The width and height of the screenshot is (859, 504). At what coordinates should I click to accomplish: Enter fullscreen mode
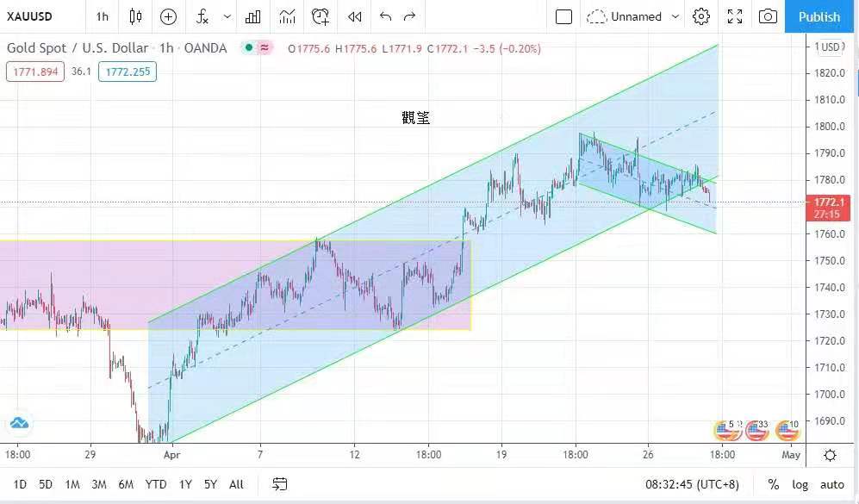point(734,16)
